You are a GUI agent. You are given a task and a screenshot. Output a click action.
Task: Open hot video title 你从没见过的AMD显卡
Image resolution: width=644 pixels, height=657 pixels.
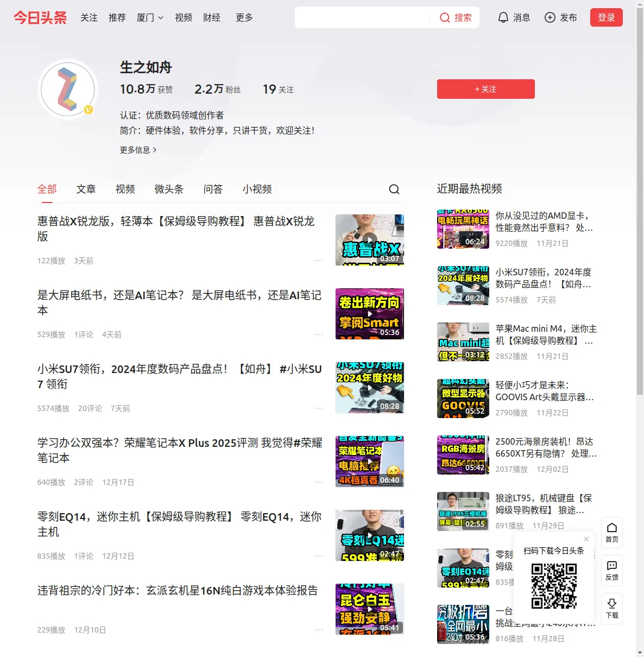point(545,222)
